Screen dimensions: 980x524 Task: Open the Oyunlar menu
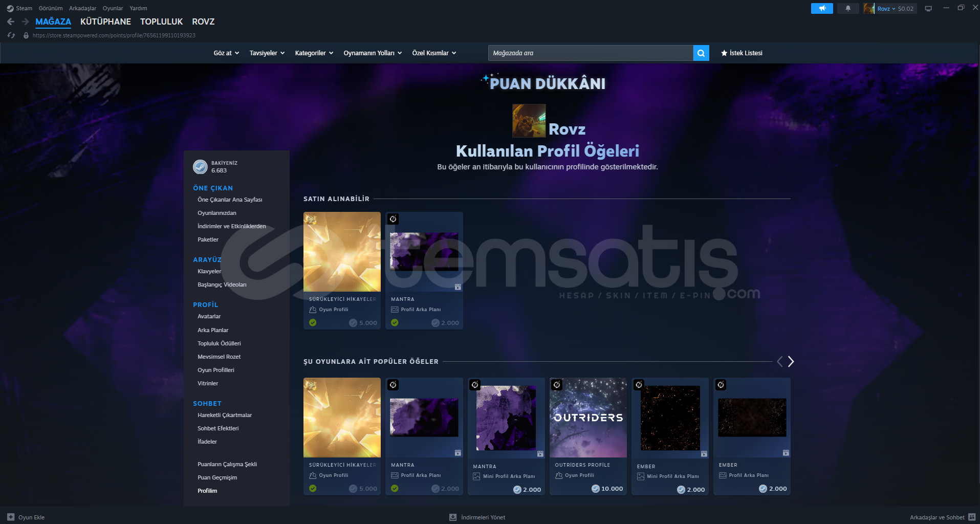coord(113,8)
